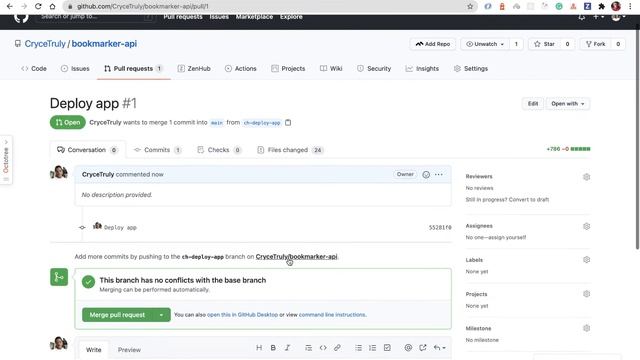The height and width of the screenshot is (360, 640).
Task: View the Commits tab of the pull request
Action: click(x=158, y=150)
